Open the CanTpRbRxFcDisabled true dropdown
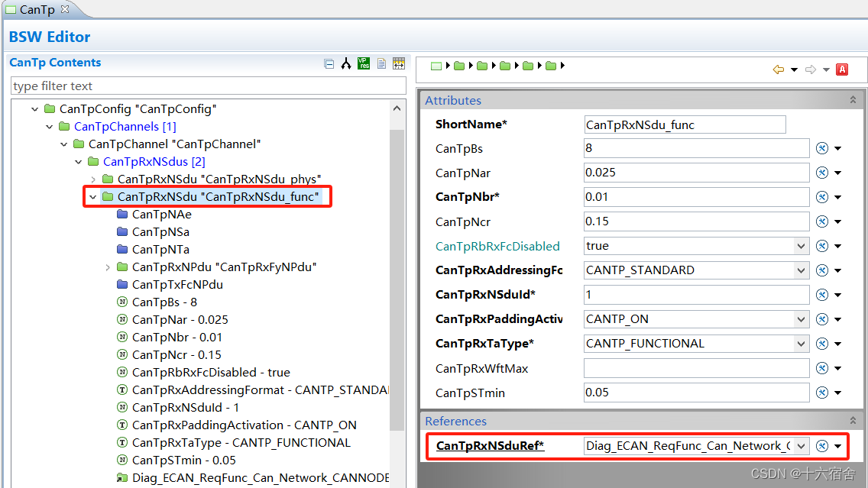868x488 pixels. (x=801, y=246)
